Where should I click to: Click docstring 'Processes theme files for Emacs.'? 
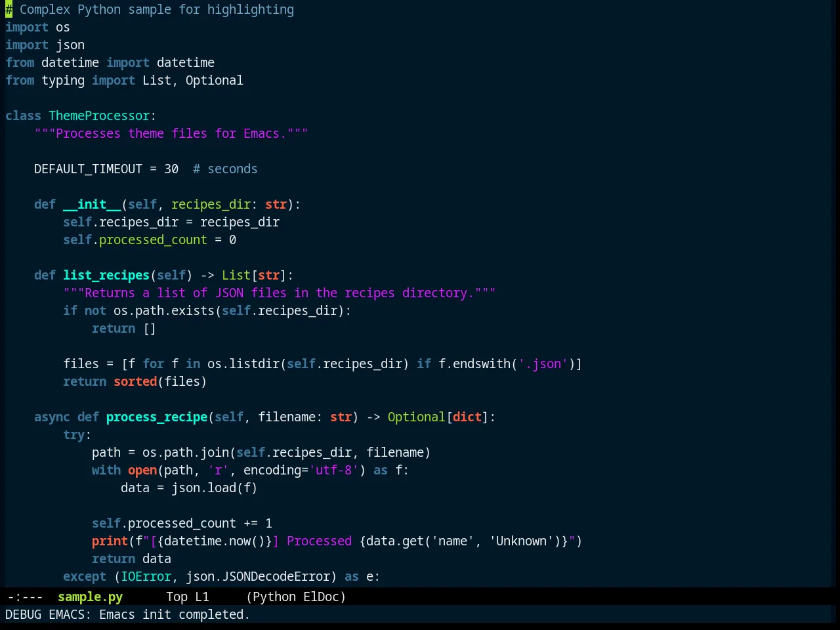(171, 133)
